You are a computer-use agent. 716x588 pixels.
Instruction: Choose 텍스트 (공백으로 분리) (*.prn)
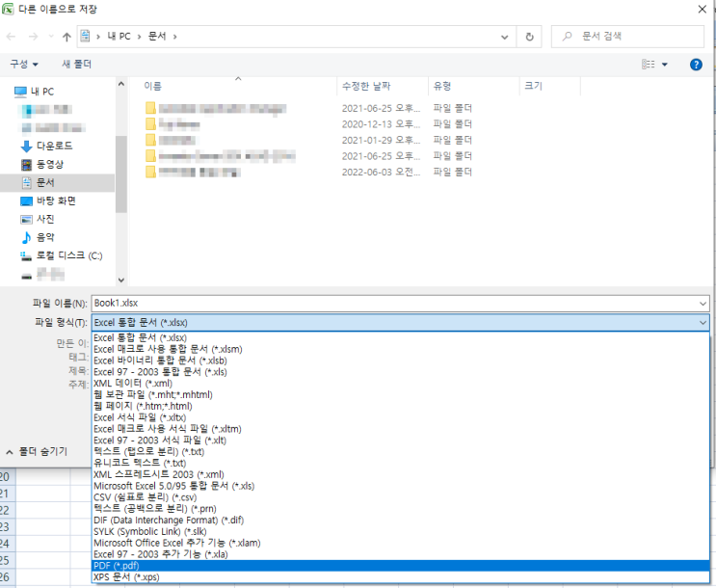point(401,509)
